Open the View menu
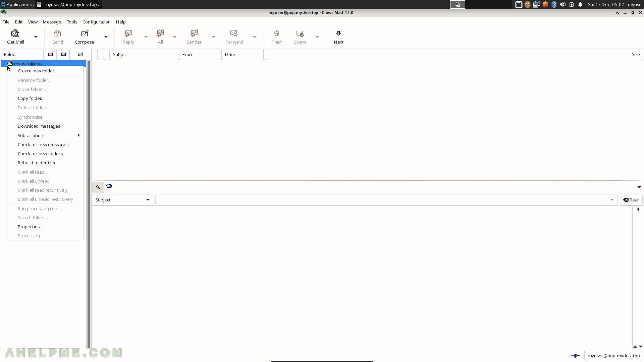 click(33, 22)
